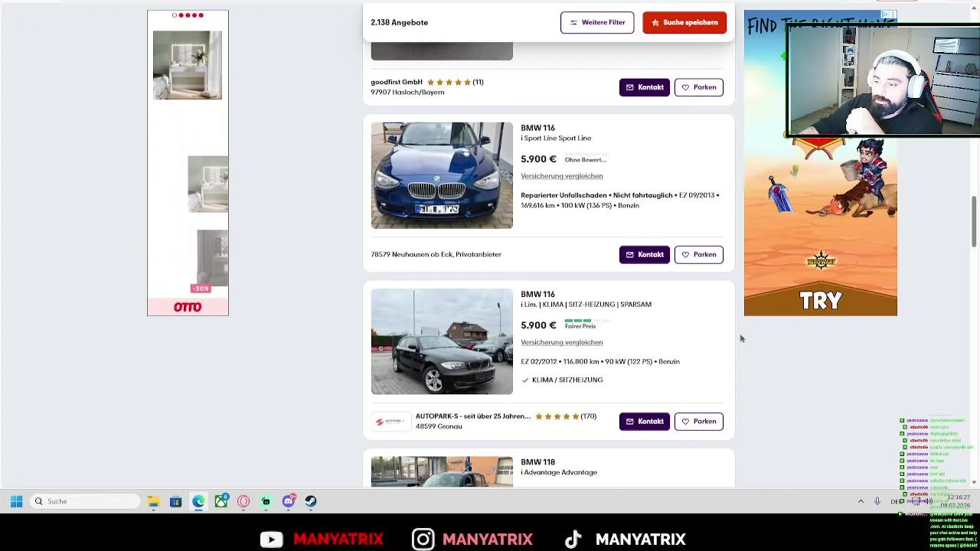Click the Ohne Bewertung price label
The image size is (980, 551).
586,158
